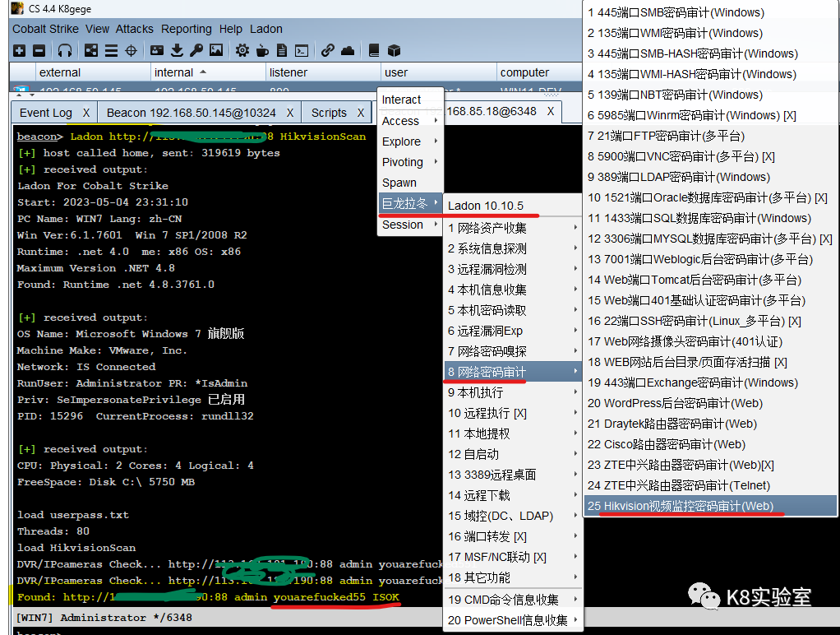
Task: Expand 3 远程漏洞检测 submenu
Action: point(513,269)
